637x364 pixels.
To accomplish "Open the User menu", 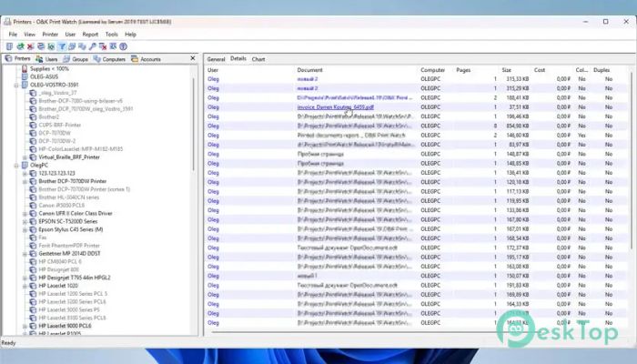I will [x=70, y=35].
